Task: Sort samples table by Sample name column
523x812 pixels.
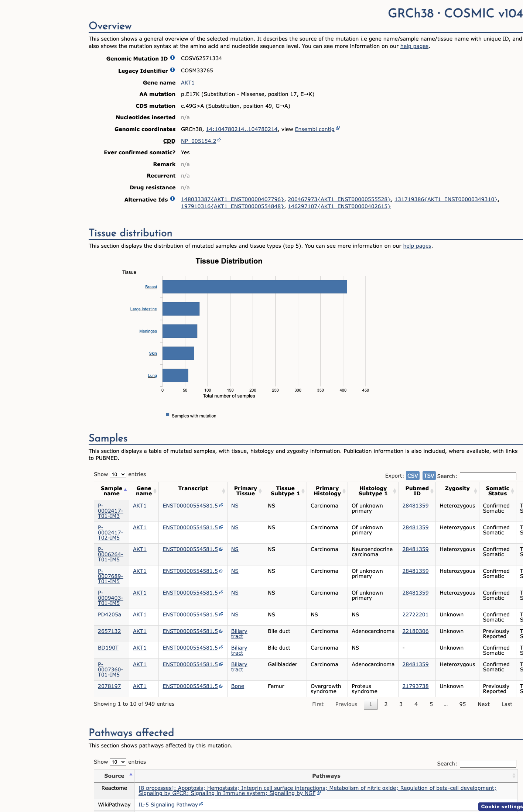Action: (111, 491)
